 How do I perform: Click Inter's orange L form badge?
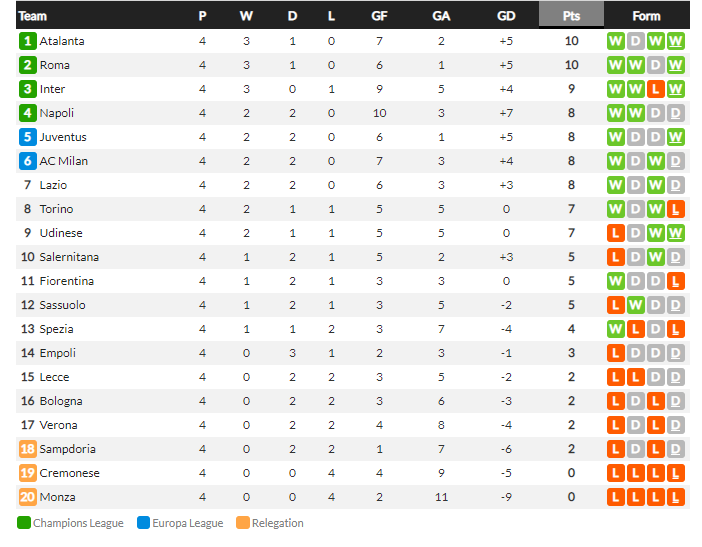point(656,89)
